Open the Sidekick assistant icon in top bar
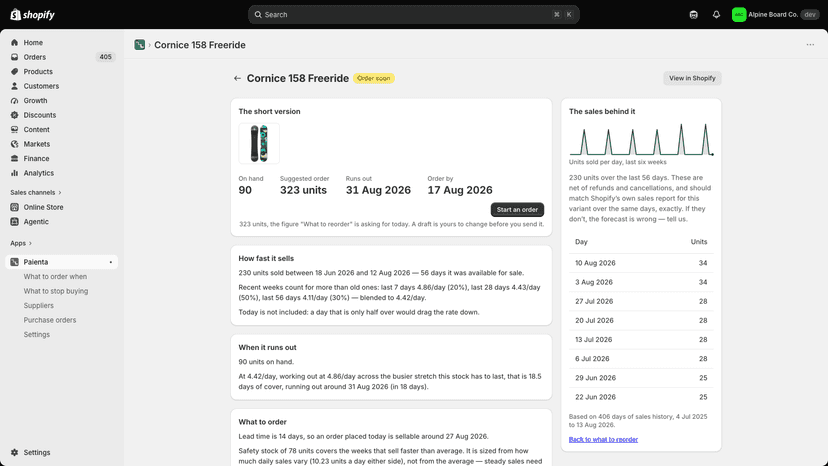The width and height of the screenshot is (828, 466). coord(693,15)
